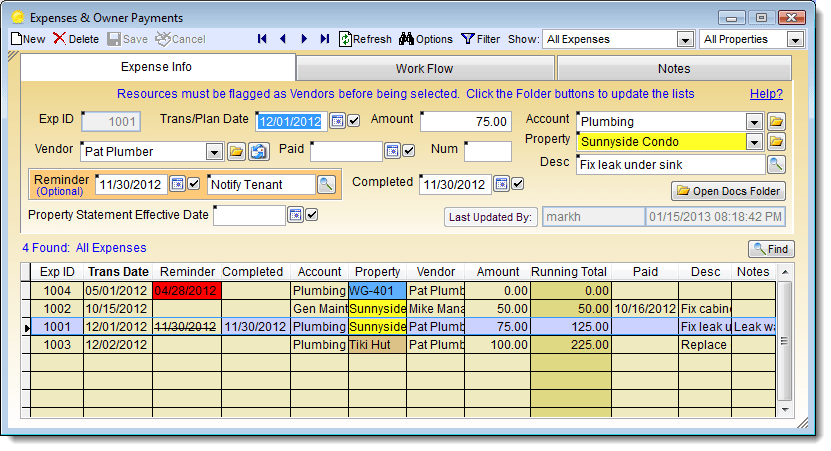
Task: Switch to the Notes tab
Action: pos(674,69)
